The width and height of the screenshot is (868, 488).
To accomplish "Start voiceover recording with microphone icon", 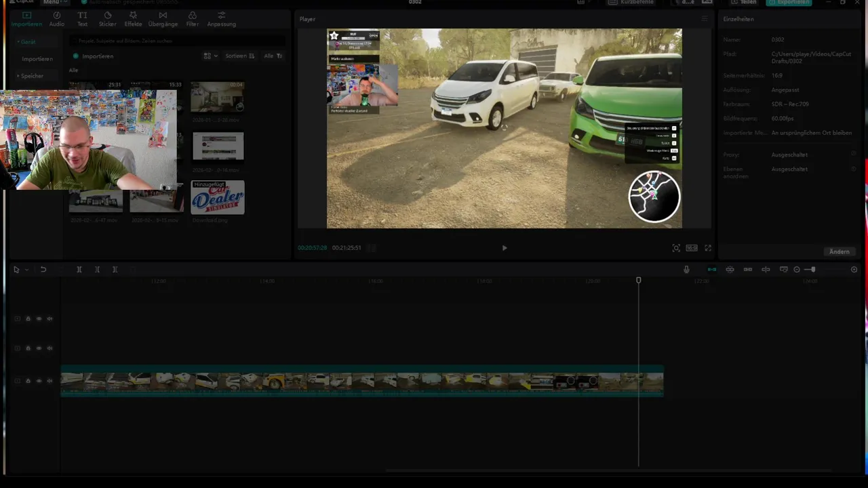I will (x=686, y=270).
